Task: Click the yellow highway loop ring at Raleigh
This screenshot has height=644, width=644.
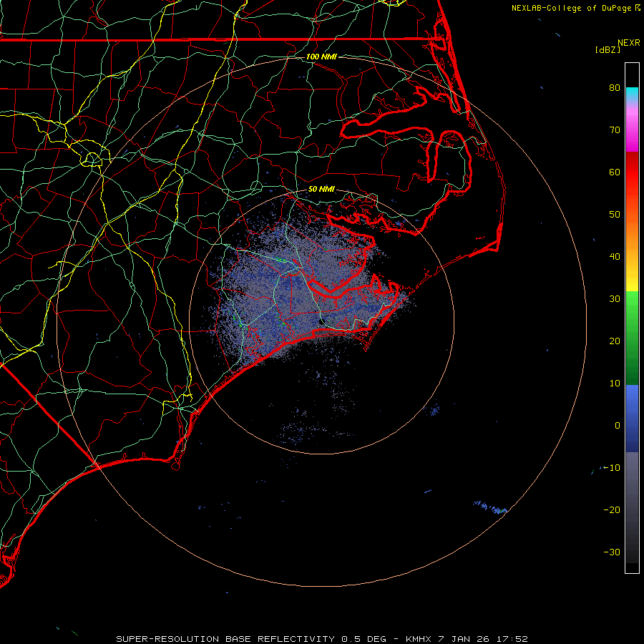Action: 92,159
